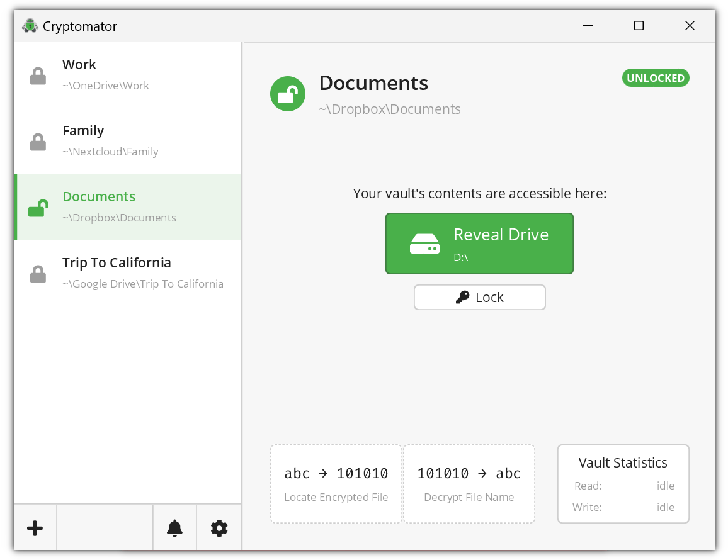The height and width of the screenshot is (560, 728).
Task: Lock the Documents vault
Action: pos(480,298)
